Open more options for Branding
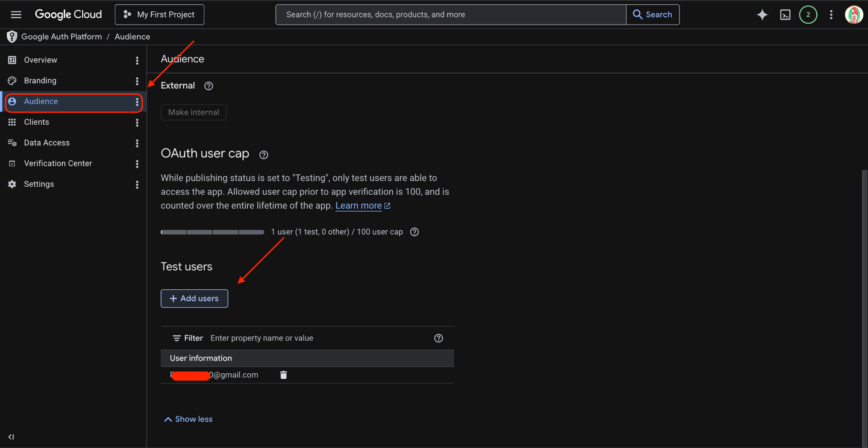868x448 pixels. coord(137,81)
